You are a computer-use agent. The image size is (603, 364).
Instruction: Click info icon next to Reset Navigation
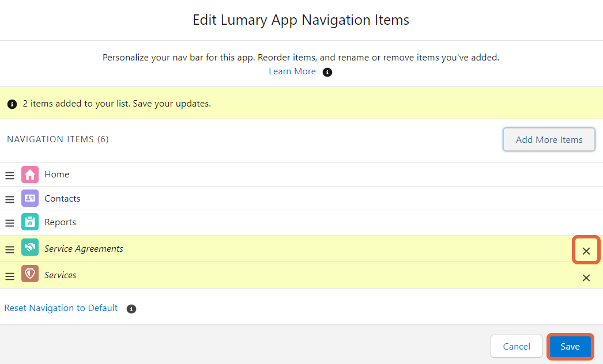click(131, 309)
